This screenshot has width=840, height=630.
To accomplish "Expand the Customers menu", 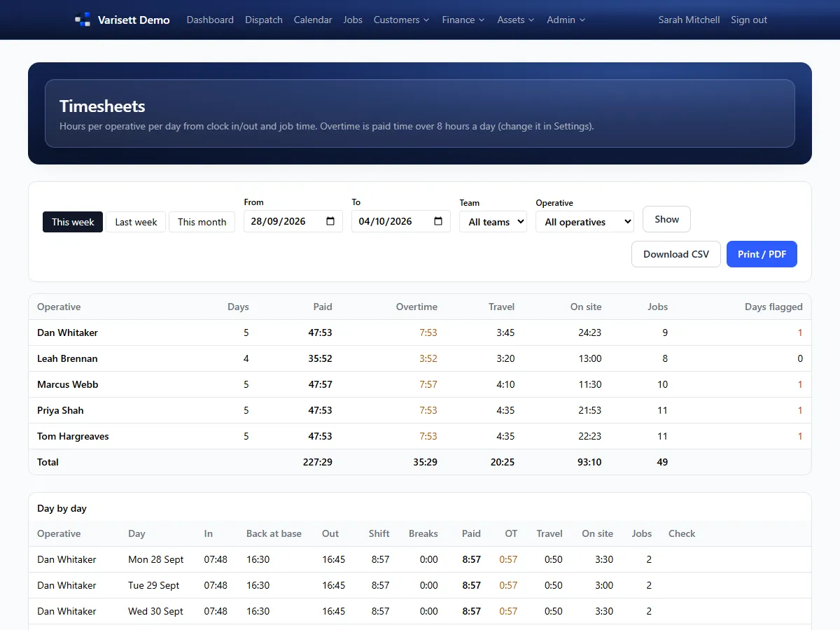I will [x=402, y=20].
